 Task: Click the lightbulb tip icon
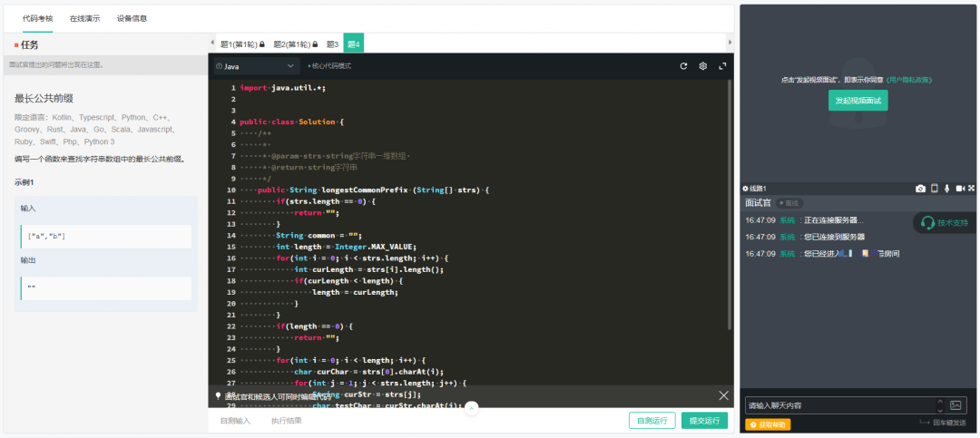[218, 395]
